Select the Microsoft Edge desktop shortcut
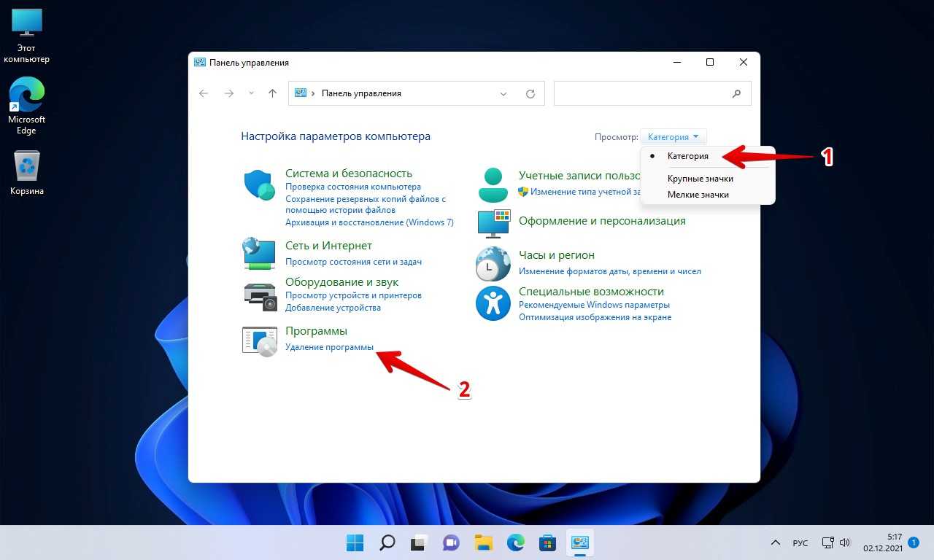 [26, 106]
